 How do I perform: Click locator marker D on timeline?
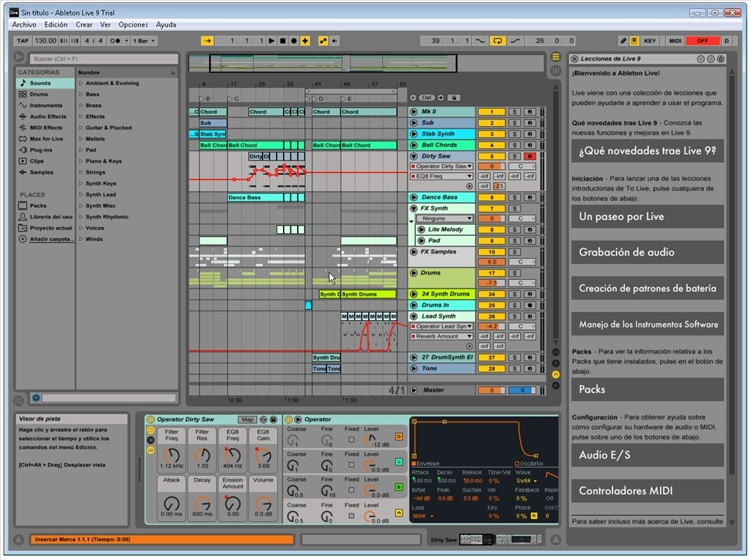318,99
